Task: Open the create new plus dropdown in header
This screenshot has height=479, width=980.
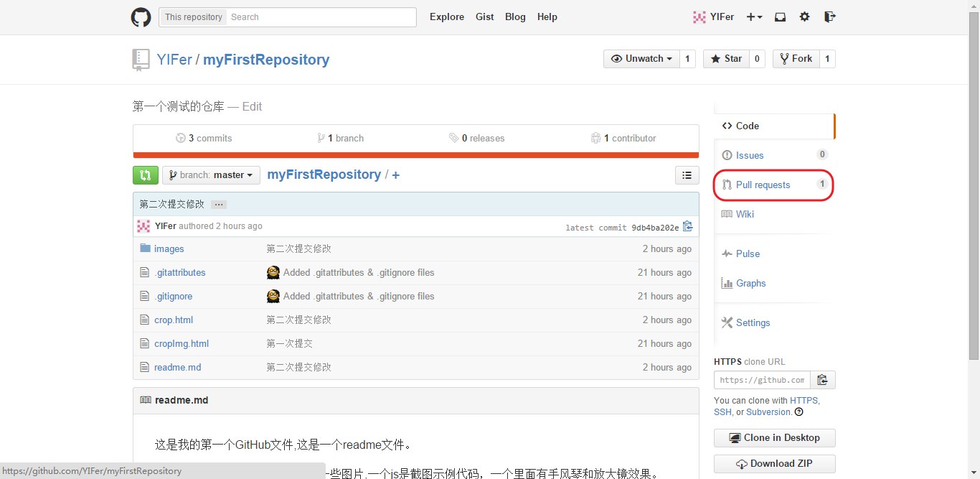Action: [x=754, y=17]
